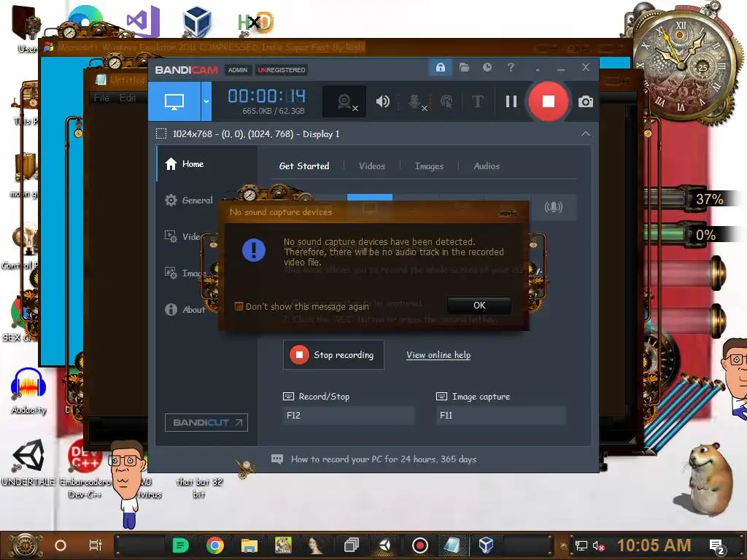
Task: Open the Start button on the taskbar
Action: click(24, 545)
